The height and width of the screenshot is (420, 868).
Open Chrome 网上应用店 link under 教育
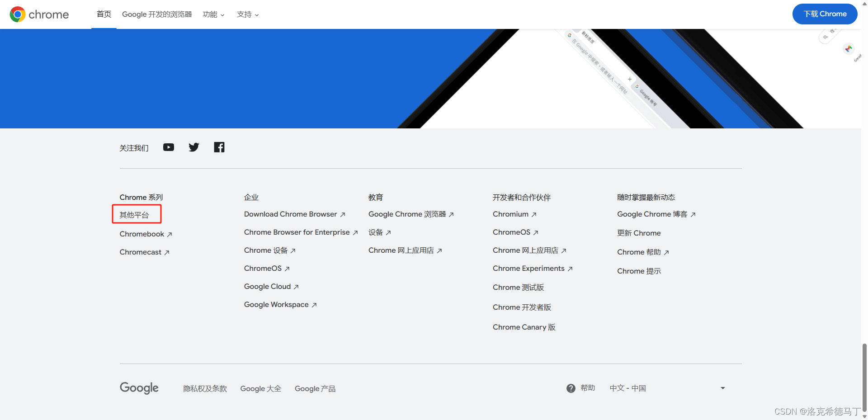[x=405, y=250]
